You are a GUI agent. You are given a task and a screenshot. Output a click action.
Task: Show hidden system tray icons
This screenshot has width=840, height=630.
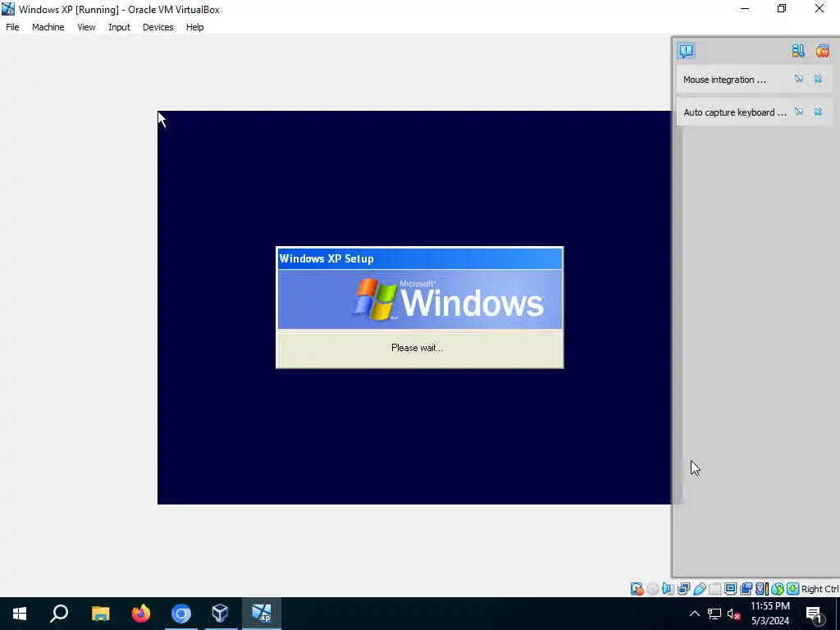click(694, 614)
